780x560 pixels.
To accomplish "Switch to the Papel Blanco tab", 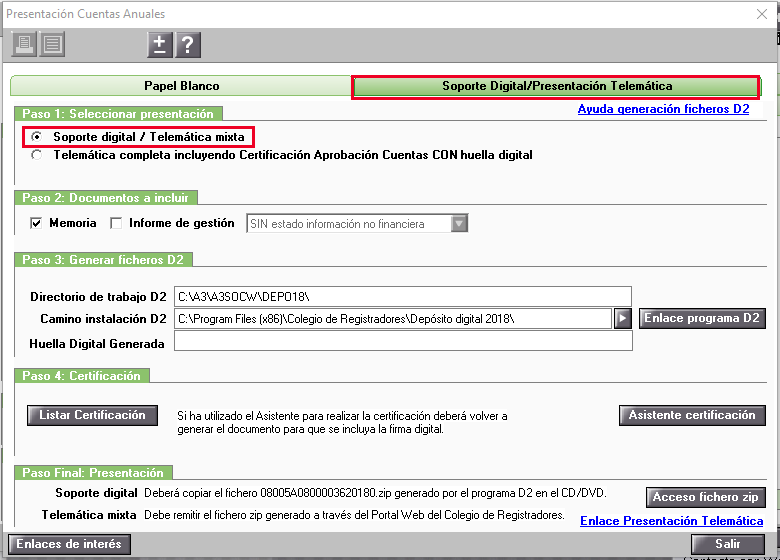I will point(182,86).
